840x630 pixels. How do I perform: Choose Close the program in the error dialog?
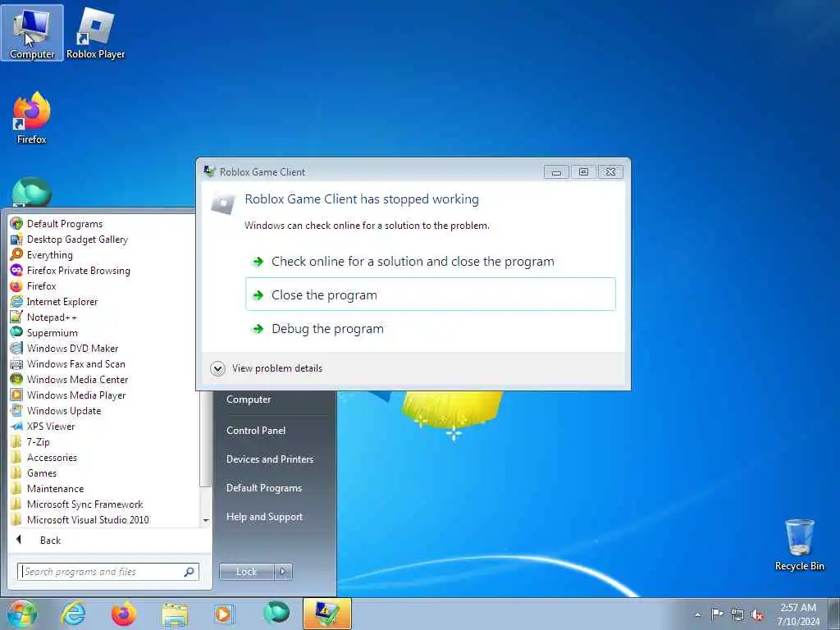430,294
